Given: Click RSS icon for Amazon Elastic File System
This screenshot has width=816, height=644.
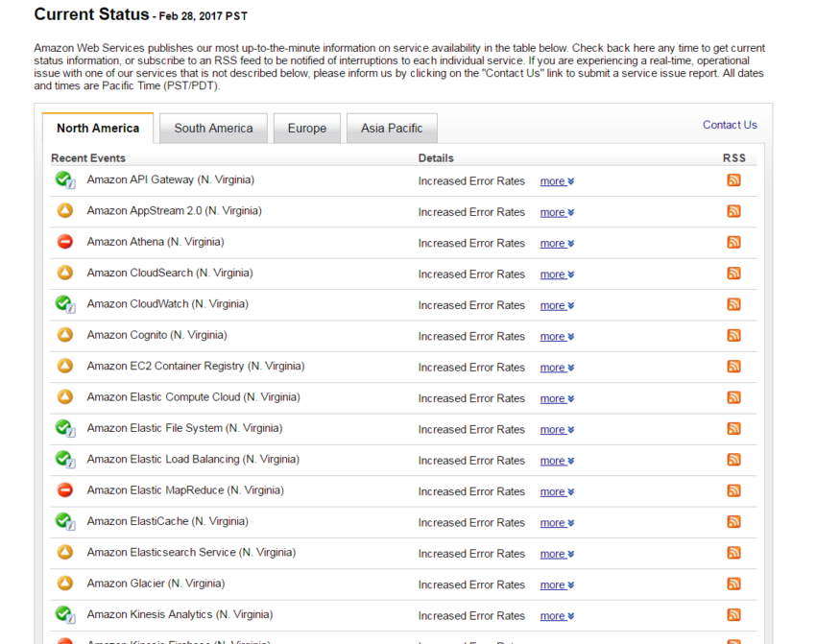Looking at the screenshot, I should pyautogui.click(x=733, y=429).
